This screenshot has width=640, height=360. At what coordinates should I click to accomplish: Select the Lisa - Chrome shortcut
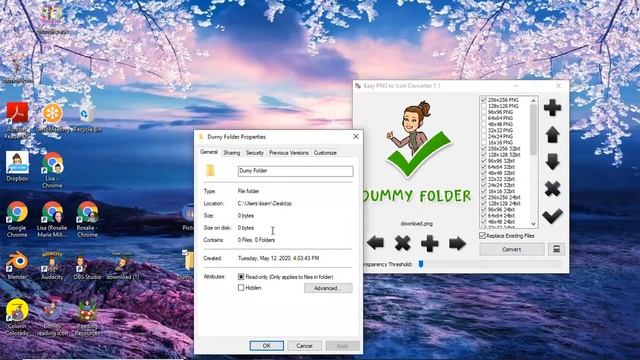52,170
